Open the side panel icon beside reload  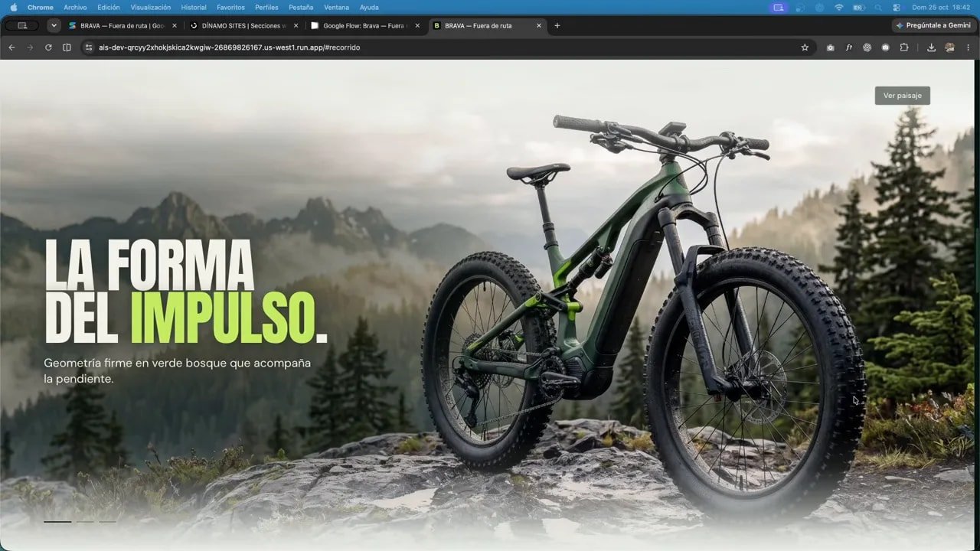[x=67, y=47]
